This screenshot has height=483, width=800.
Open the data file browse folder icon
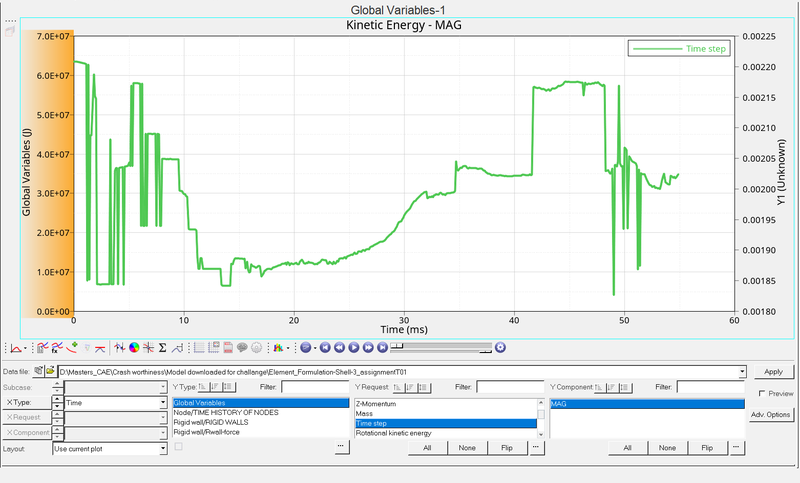click(x=50, y=371)
